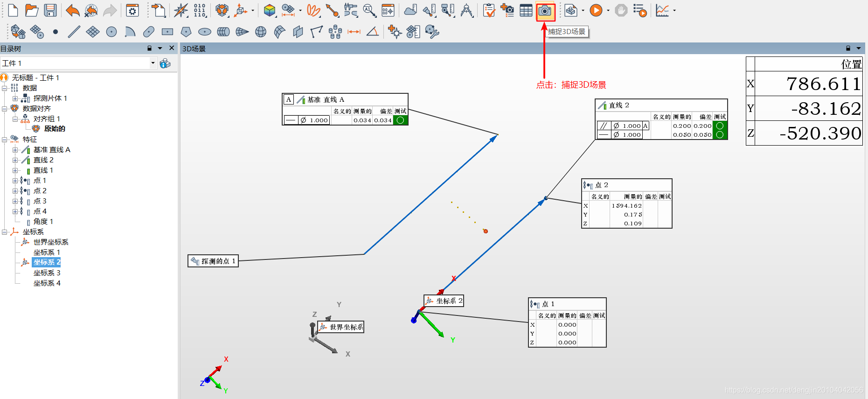Click the 点 2 annotation table header

point(626,185)
